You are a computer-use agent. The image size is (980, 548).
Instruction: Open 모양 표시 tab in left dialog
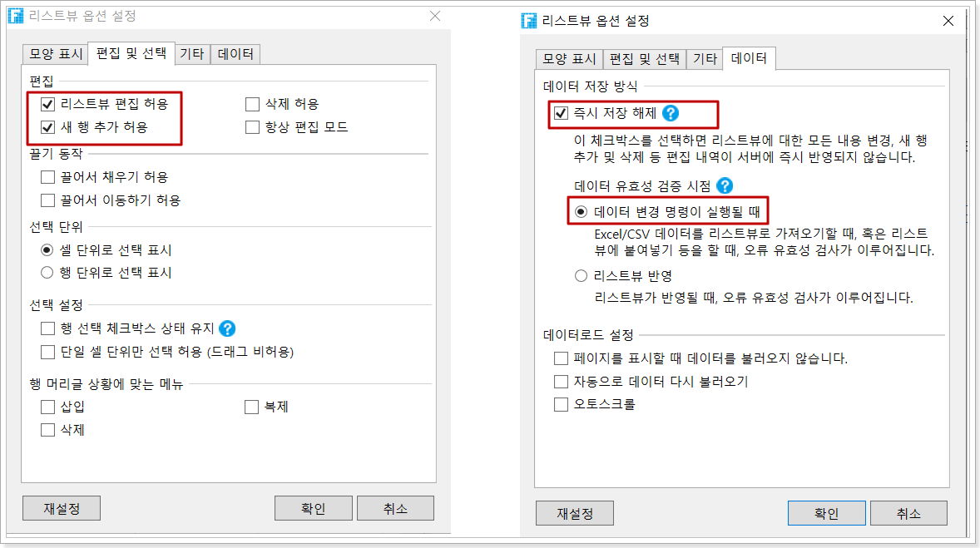pyautogui.click(x=56, y=54)
